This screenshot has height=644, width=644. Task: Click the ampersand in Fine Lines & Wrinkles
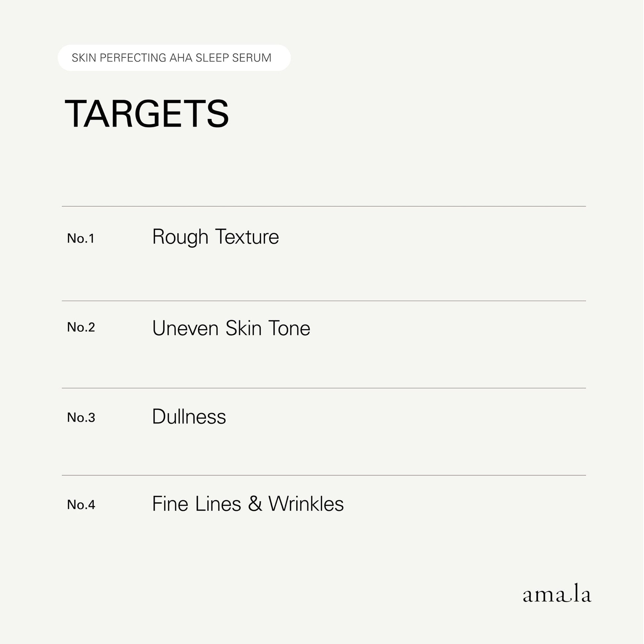(255, 504)
